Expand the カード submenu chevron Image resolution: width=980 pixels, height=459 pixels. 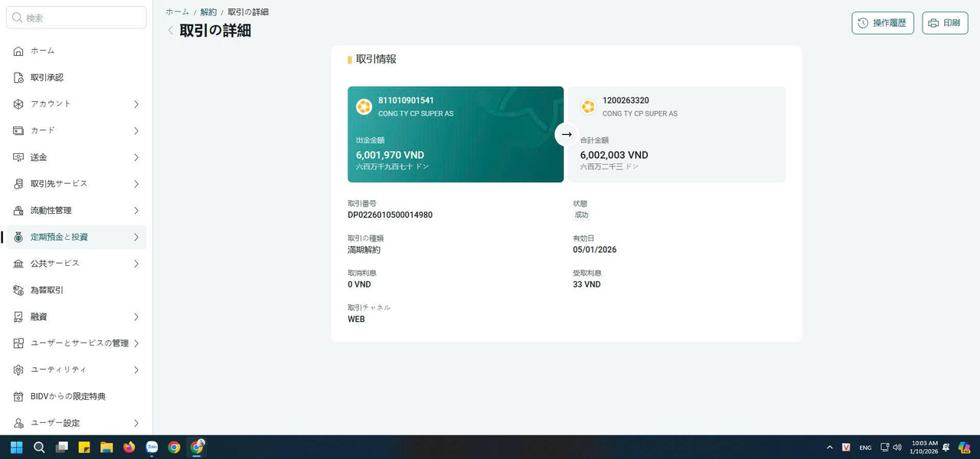[136, 131]
